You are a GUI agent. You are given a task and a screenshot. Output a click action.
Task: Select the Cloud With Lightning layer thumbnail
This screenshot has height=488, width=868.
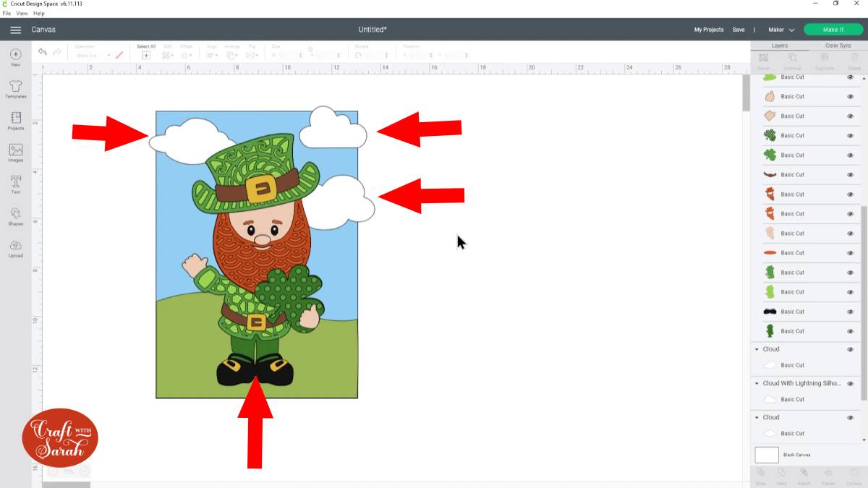click(x=770, y=399)
